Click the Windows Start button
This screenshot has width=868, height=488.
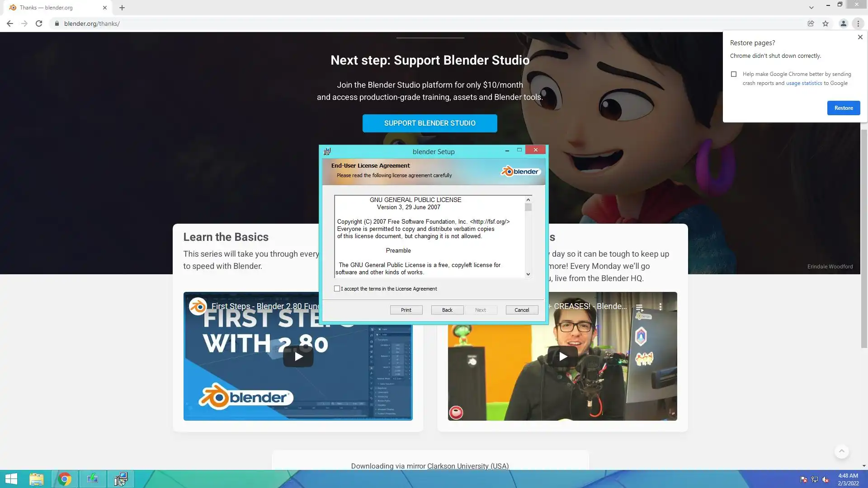click(x=11, y=479)
